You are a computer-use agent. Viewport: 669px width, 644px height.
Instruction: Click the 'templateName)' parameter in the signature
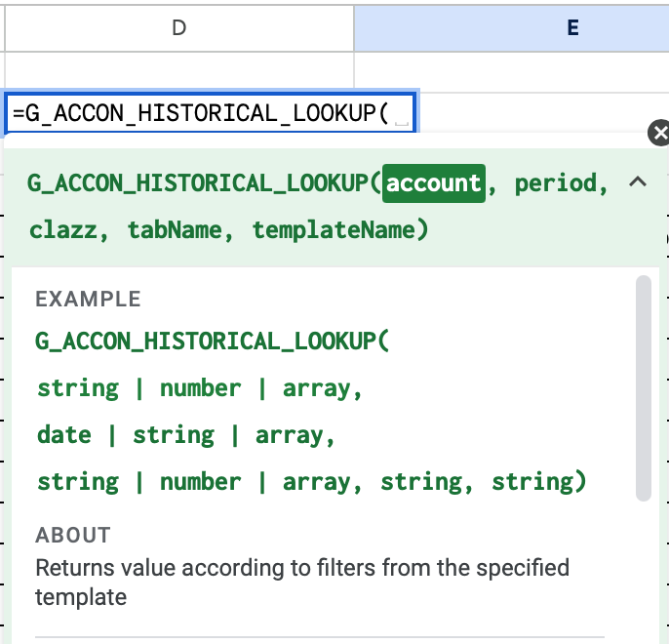tap(340, 230)
